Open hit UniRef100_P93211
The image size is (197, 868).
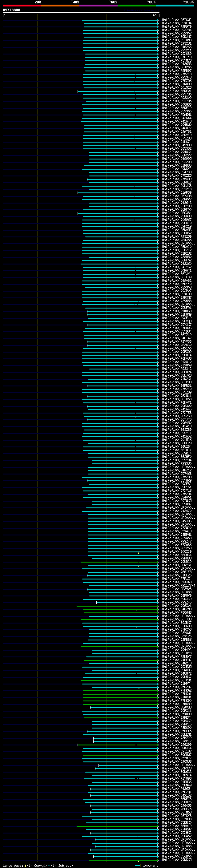tap(177, 50)
